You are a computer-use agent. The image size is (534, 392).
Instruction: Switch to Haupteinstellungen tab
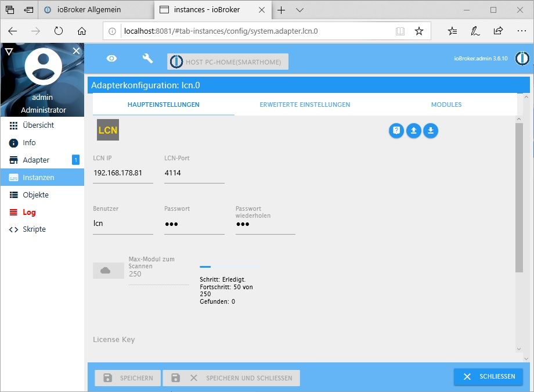pos(164,105)
